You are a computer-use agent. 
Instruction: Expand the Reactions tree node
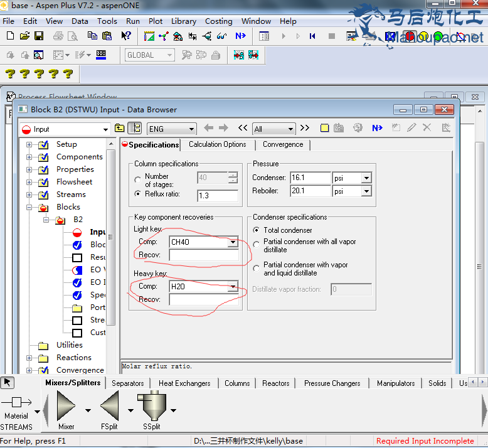[29, 358]
